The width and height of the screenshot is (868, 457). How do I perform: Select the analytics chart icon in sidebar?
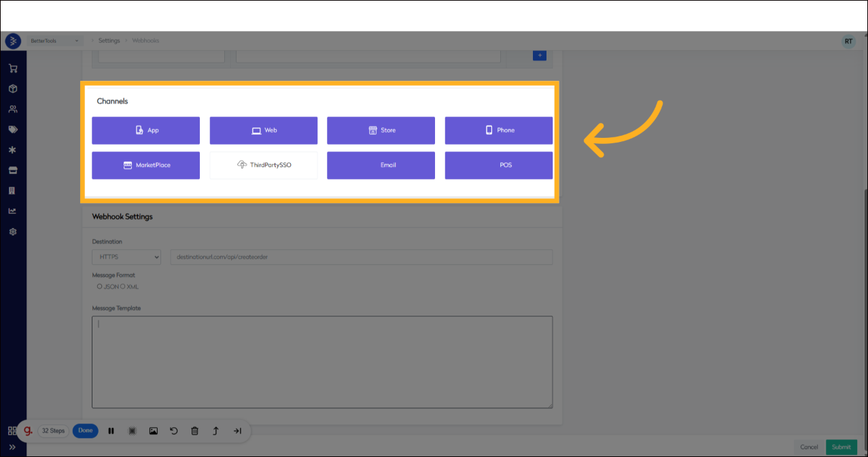coord(13,211)
